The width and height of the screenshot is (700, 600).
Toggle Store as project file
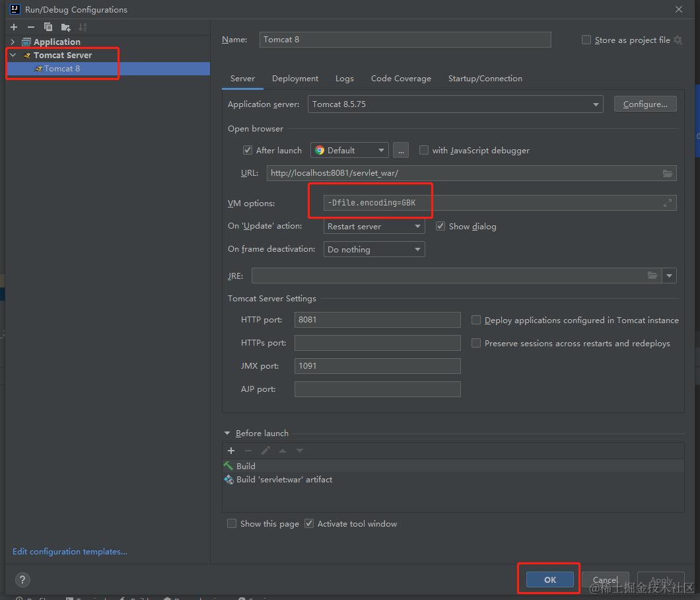586,40
